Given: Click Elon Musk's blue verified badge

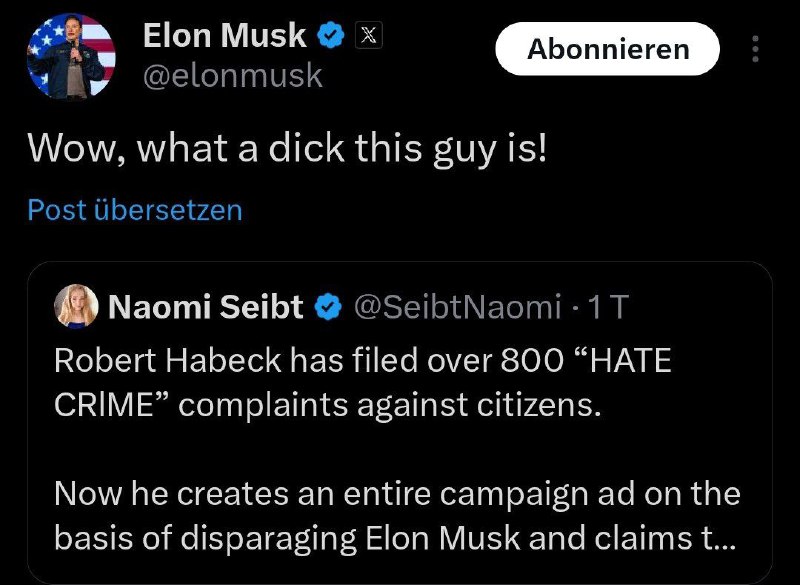Looking at the screenshot, I should (x=331, y=37).
